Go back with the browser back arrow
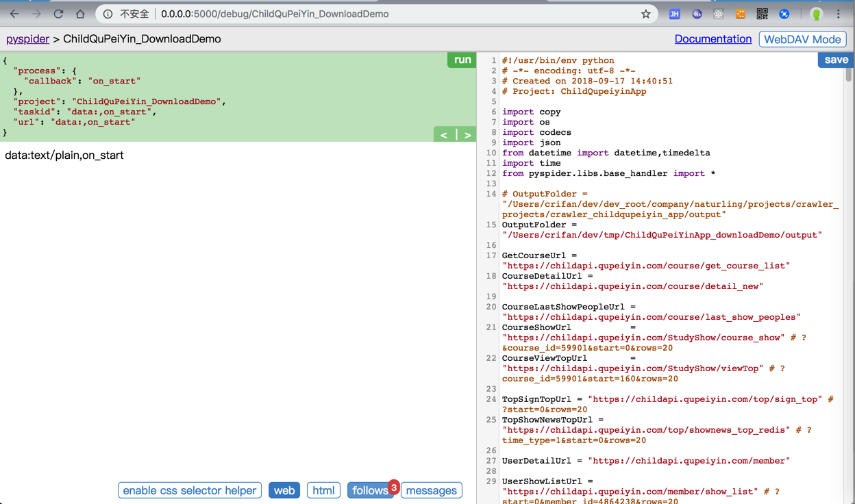 14,14
